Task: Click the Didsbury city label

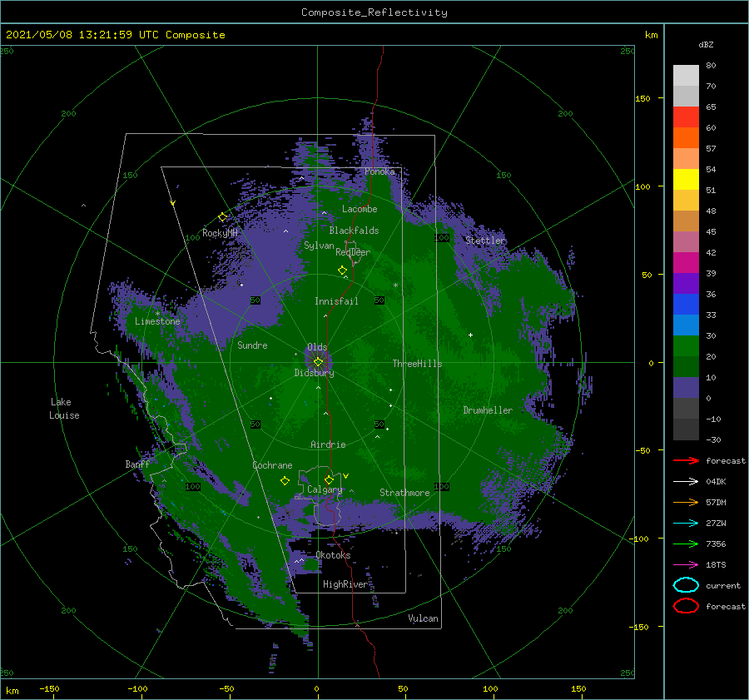Action: point(314,373)
